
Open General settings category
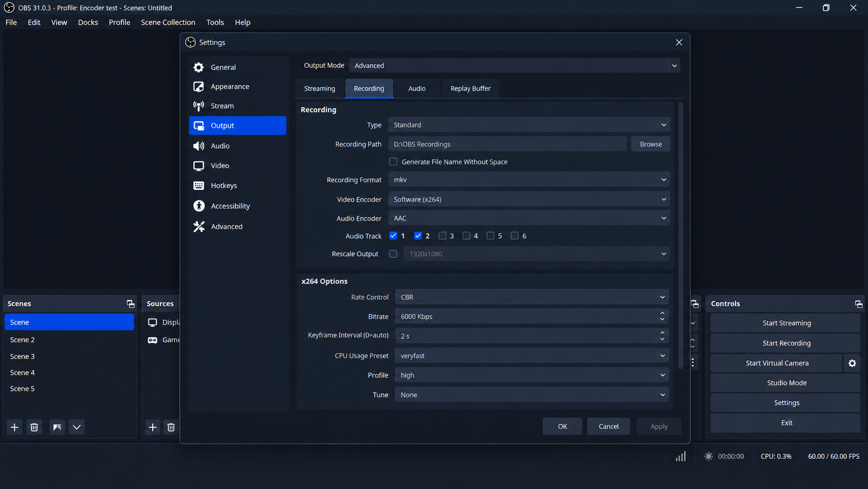[237, 67]
